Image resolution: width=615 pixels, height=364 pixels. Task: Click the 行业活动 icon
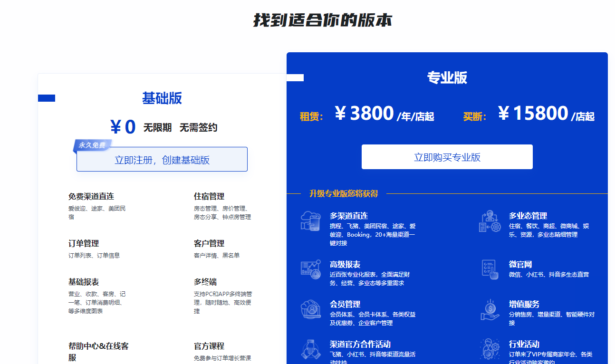[x=490, y=349]
